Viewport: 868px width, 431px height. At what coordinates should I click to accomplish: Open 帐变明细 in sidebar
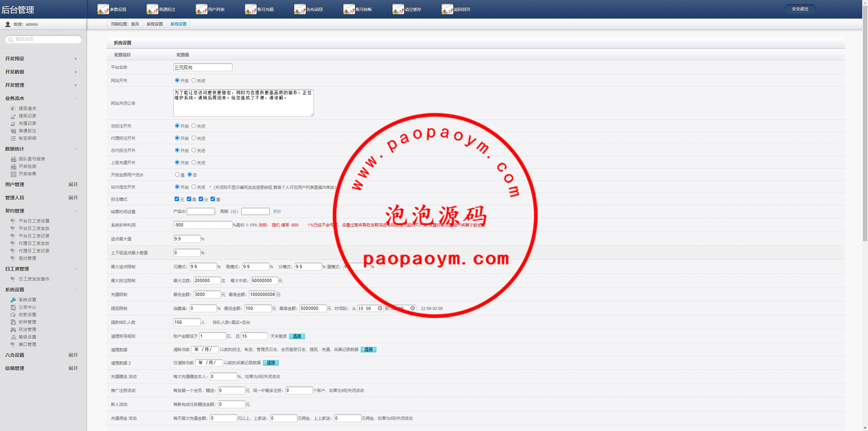[27, 138]
